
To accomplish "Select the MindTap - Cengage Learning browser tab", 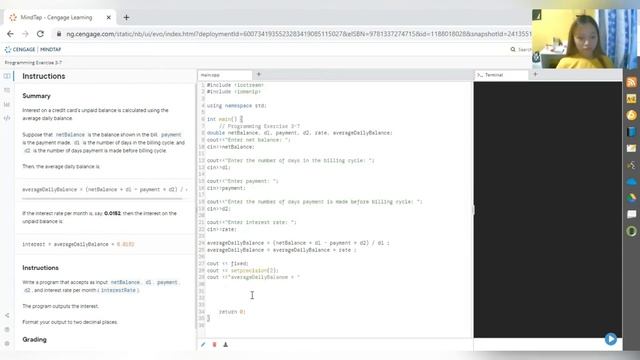I will pos(60,18).
